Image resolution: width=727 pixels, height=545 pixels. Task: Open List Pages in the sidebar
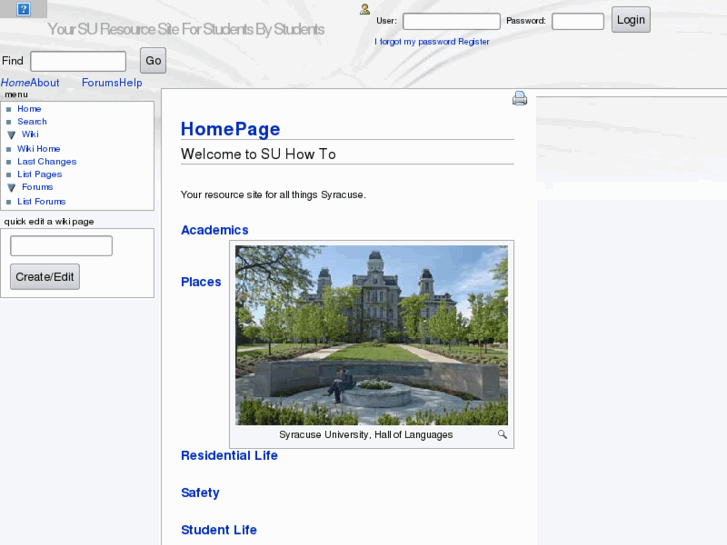click(x=39, y=174)
